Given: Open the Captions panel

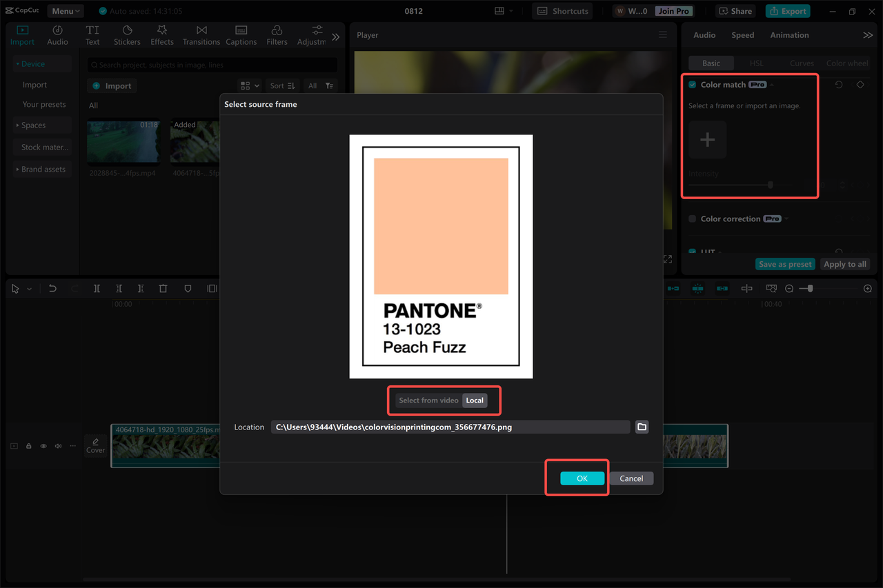Looking at the screenshot, I should pos(241,34).
